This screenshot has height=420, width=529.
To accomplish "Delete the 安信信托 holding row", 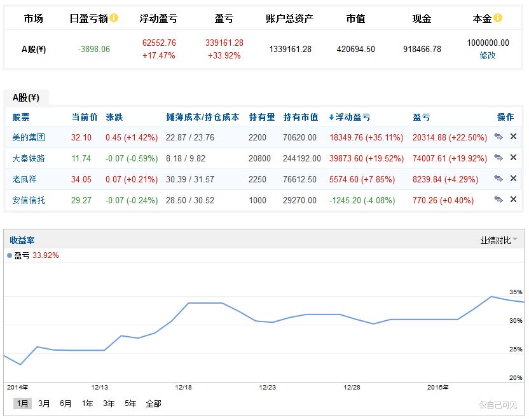I will point(513,200).
